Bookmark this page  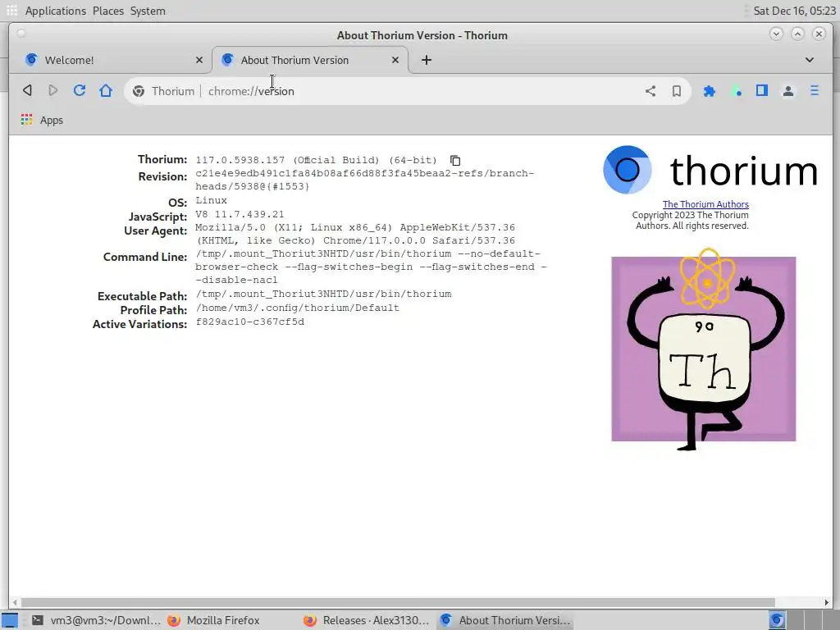click(x=677, y=91)
